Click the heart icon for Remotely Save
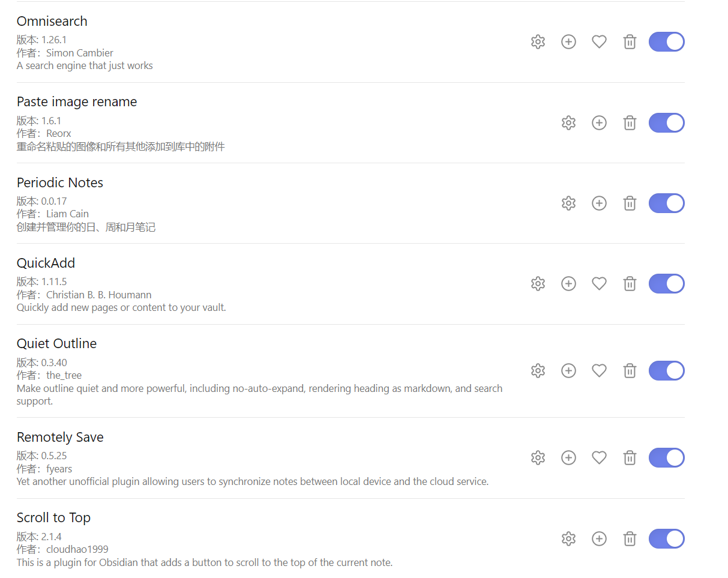 [599, 458]
